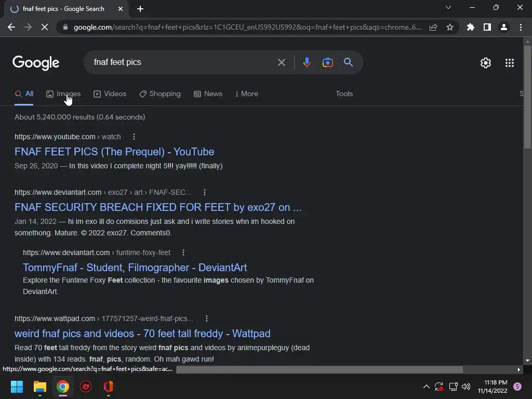The image size is (532, 399).
Task: Click inside the Google search input field
Action: tap(183, 62)
